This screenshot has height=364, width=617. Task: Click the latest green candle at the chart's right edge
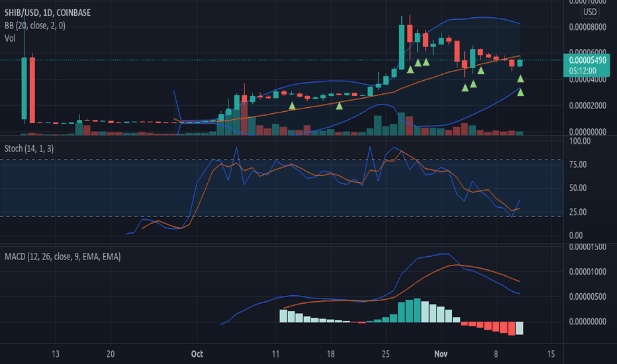point(520,63)
